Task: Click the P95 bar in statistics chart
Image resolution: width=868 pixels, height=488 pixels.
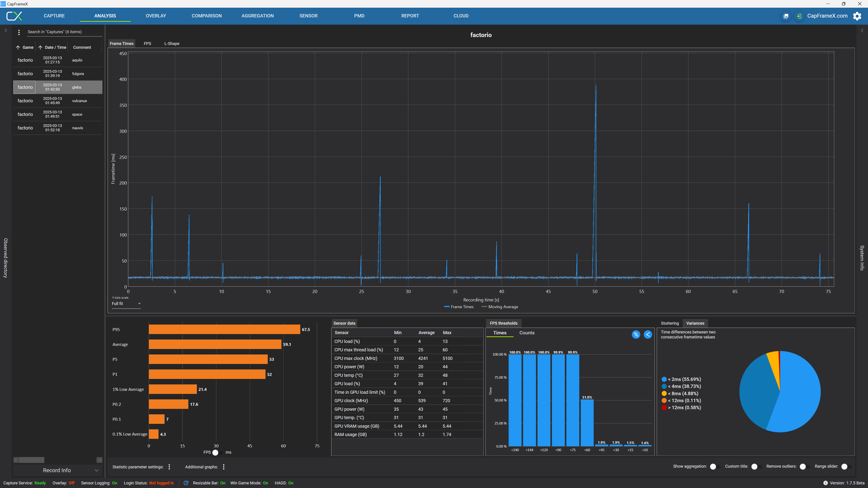Action: pos(224,329)
